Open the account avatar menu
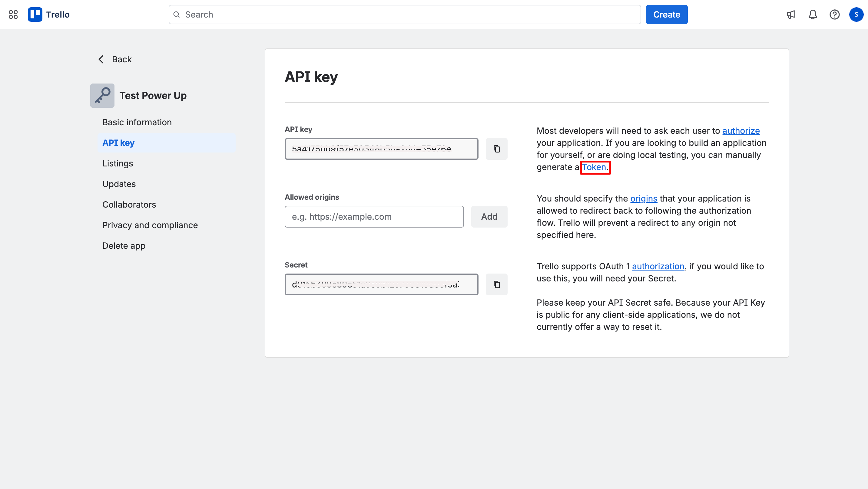 click(x=856, y=15)
